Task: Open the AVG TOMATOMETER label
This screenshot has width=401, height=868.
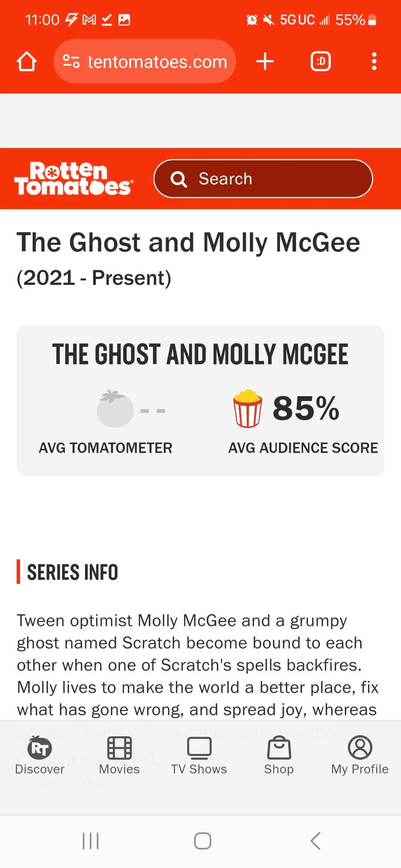Action: [105, 448]
